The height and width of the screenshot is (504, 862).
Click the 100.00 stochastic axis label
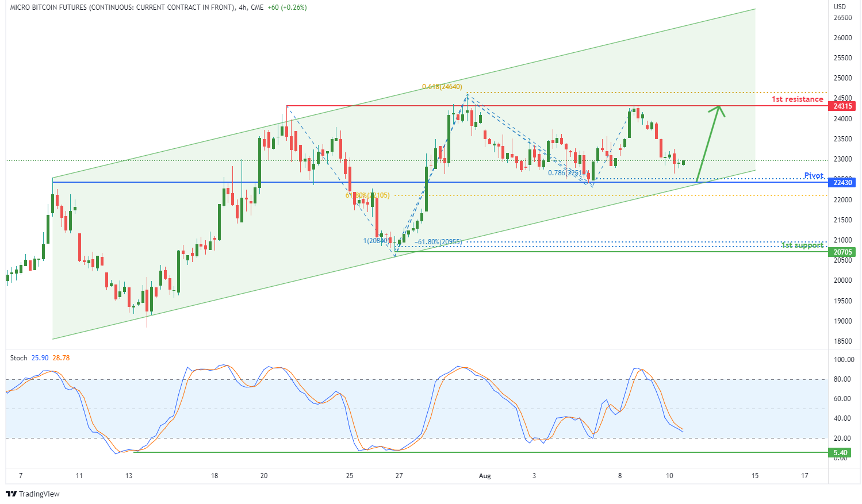pos(844,360)
